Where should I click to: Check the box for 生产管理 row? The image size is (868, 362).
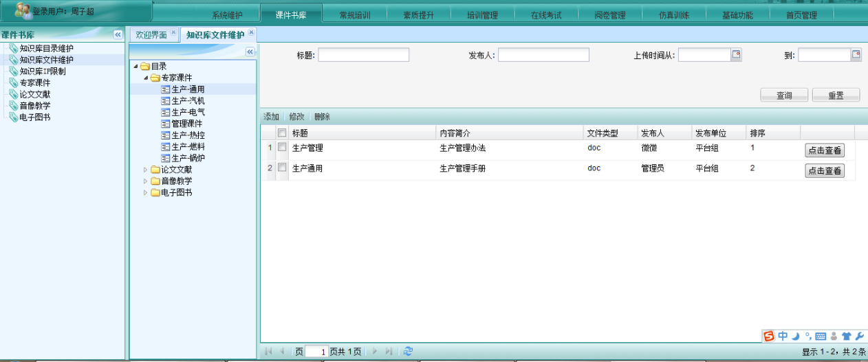tap(282, 148)
